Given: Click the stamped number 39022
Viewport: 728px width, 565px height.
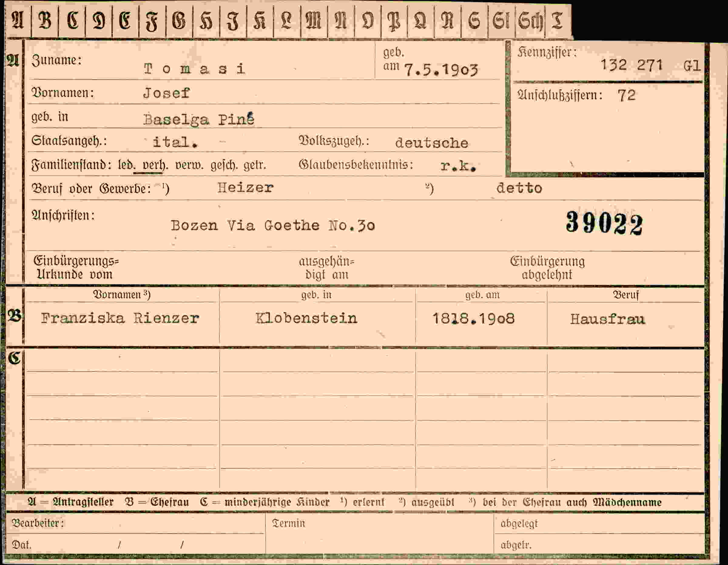Looking at the screenshot, I should pos(604,223).
